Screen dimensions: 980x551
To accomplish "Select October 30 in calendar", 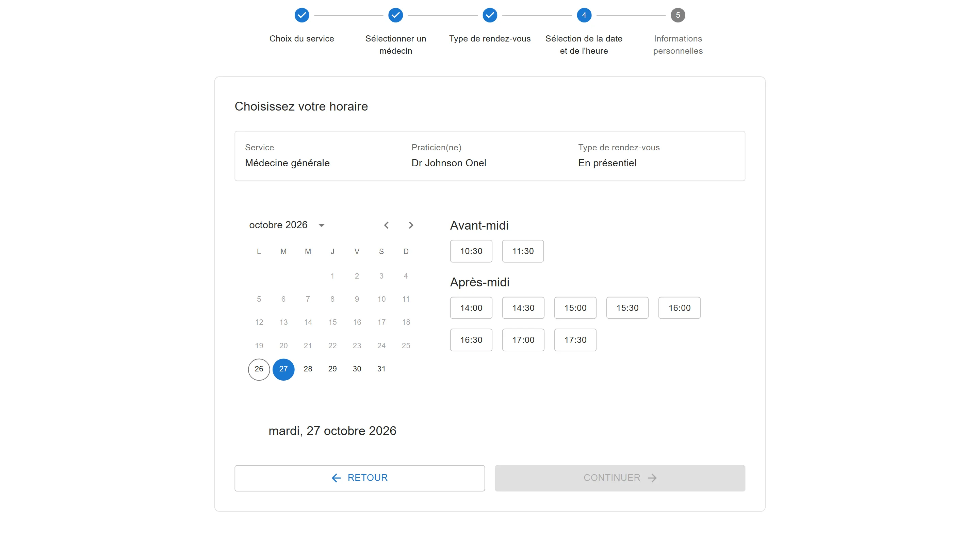I will coord(357,369).
